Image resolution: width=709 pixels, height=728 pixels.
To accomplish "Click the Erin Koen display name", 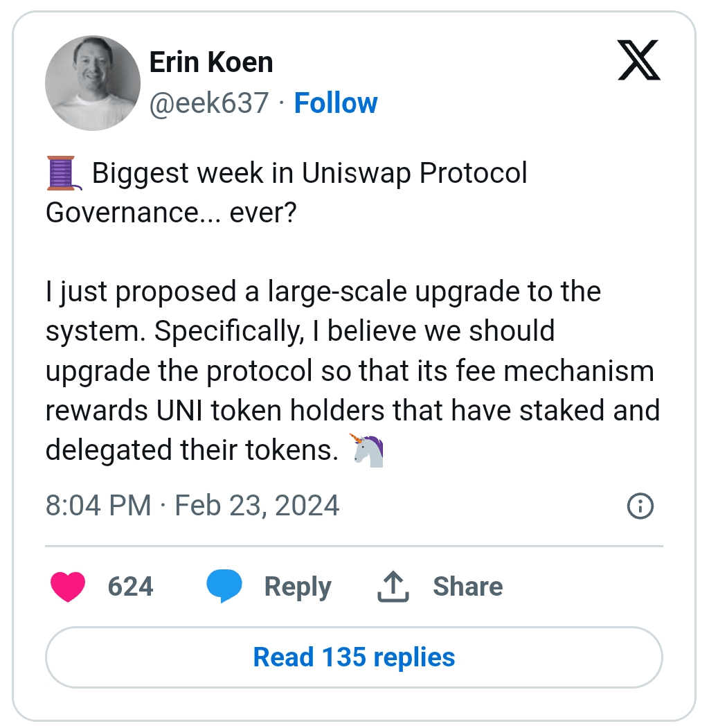I will (211, 62).
